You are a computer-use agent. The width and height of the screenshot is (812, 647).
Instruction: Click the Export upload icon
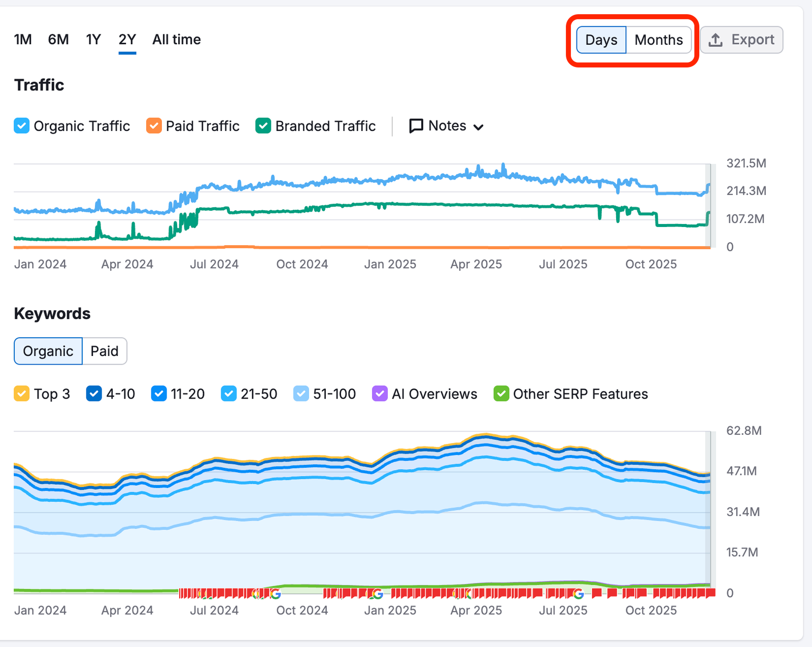coord(717,40)
